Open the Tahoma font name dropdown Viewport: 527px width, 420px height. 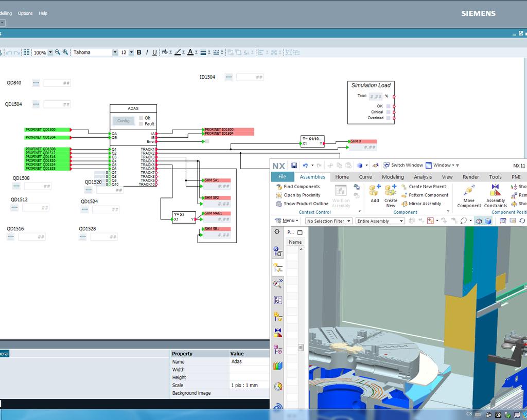[115, 52]
